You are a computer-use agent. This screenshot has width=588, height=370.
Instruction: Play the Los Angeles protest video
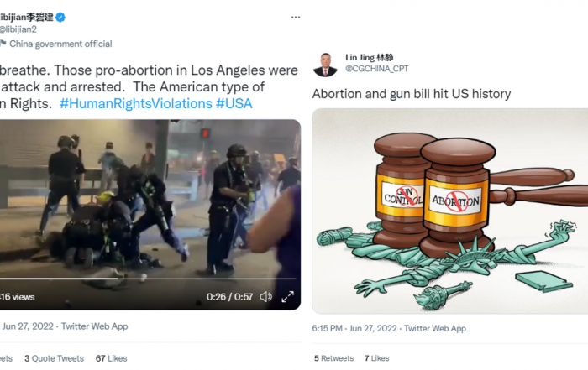[x=150, y=214]
